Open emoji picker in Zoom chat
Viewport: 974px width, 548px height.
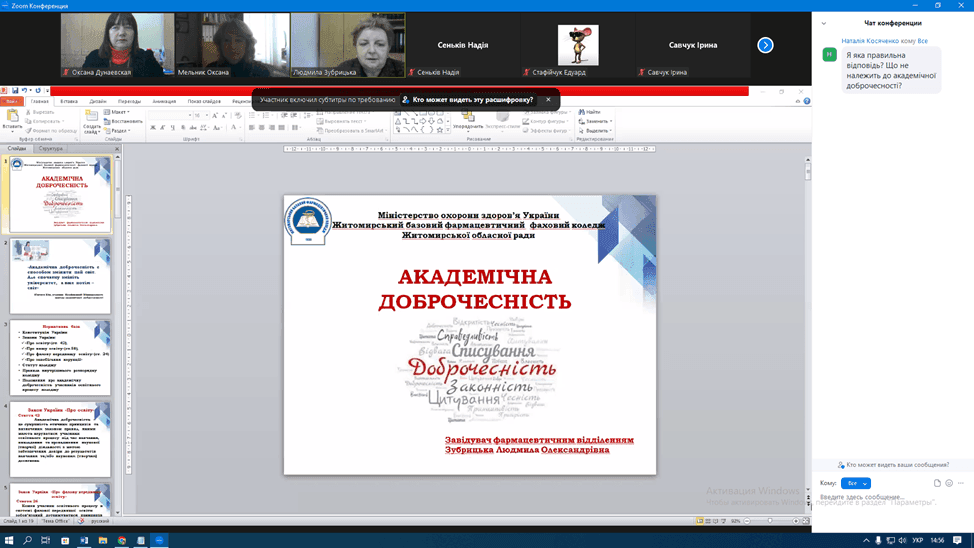(x=949, y=483)
